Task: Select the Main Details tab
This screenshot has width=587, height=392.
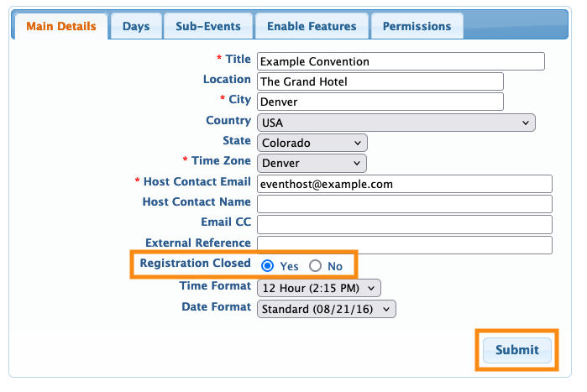Action: point(60,26)
